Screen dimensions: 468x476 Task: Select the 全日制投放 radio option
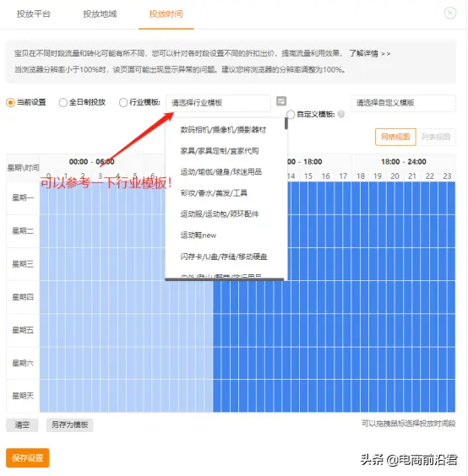click(x=63, y=103)
